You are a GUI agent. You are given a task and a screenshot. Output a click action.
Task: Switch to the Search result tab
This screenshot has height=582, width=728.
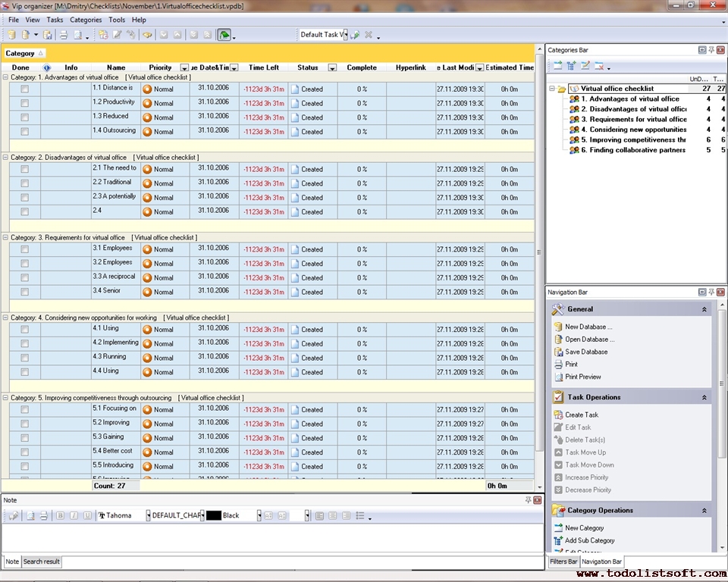click(x=42, y=562)
